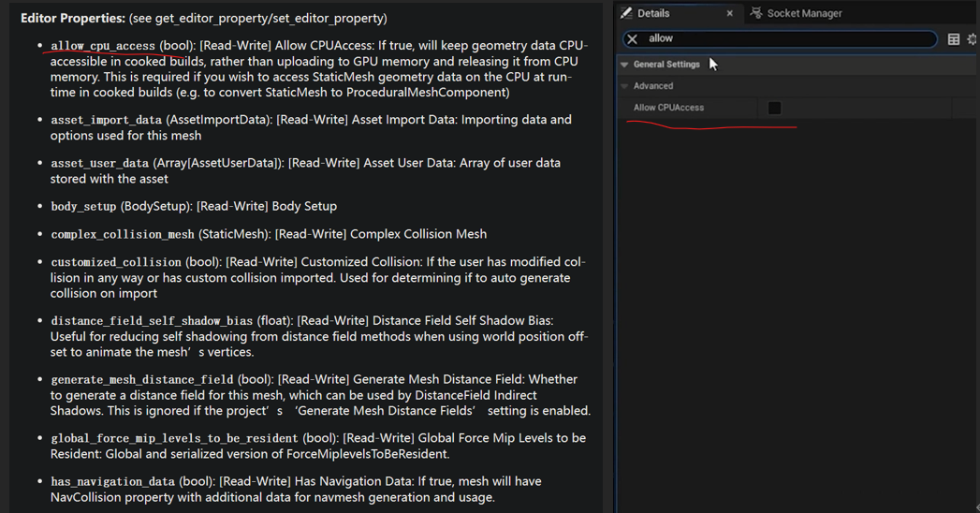Clear the 'allow' search with X icon
The image size is (980, 513).
pyautogui.click(x=633, y=39)
